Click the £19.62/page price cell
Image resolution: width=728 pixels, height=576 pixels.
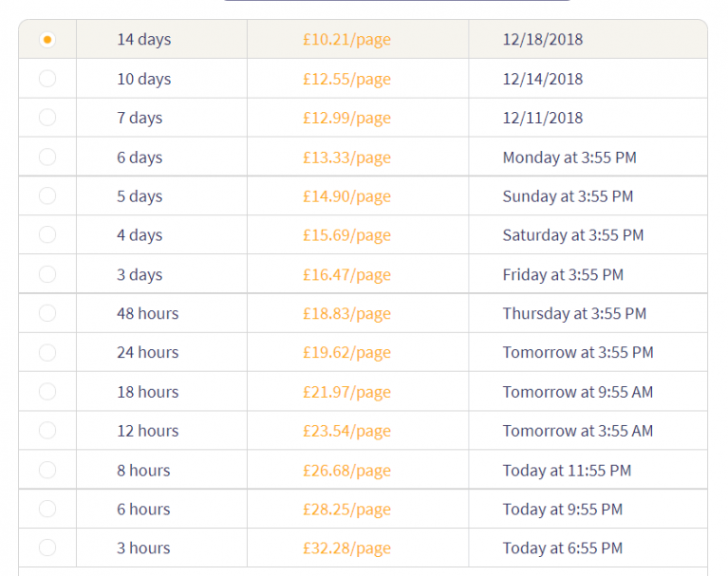coord(346,352)
